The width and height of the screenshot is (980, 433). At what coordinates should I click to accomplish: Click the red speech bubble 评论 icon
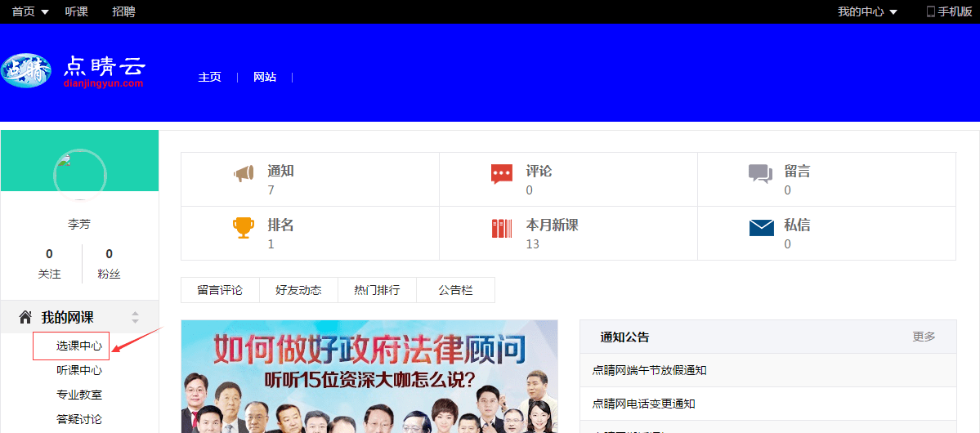(x=502, y=173)
